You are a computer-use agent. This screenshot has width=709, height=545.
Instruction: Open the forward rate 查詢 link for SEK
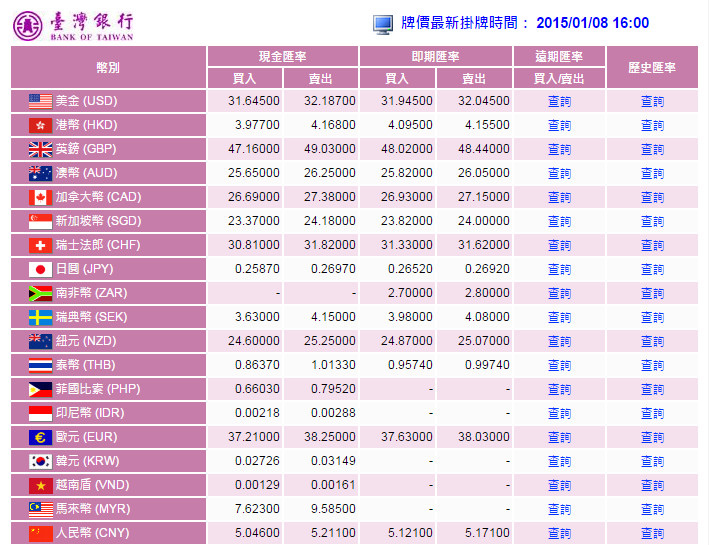click(x=559, y=317)
